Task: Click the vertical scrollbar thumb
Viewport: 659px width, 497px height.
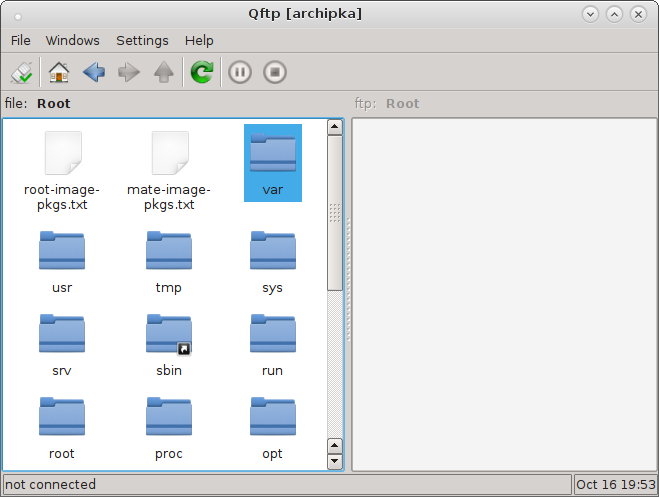Action: 335,213
